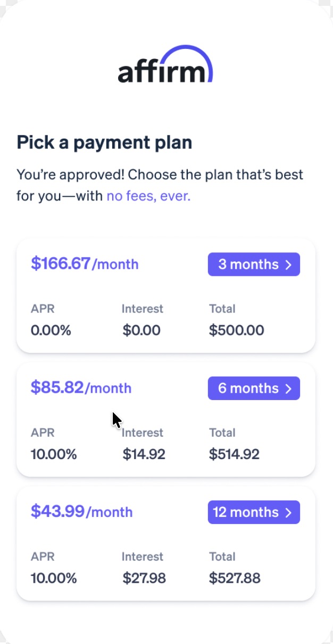Click the $27.98 interest value
Screen dimensions: 333x644
pyautogui.click(x=144, y=578)
